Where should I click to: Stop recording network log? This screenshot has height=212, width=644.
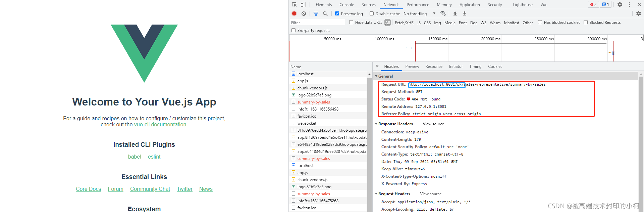pyautogui.click(x=294, y=13)
